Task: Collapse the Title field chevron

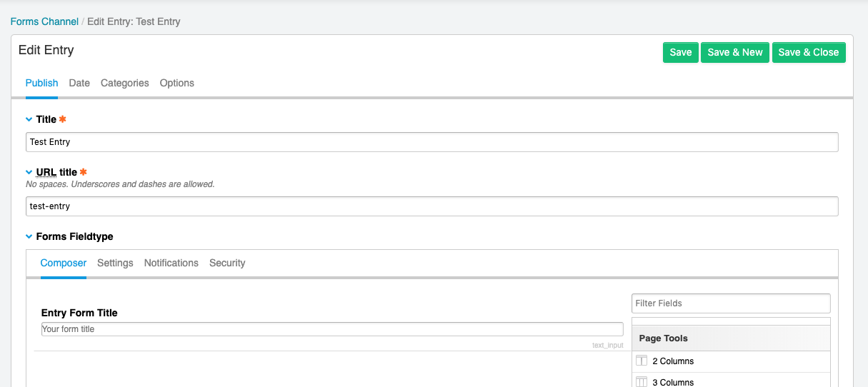Action: click(x=29, y=120)
